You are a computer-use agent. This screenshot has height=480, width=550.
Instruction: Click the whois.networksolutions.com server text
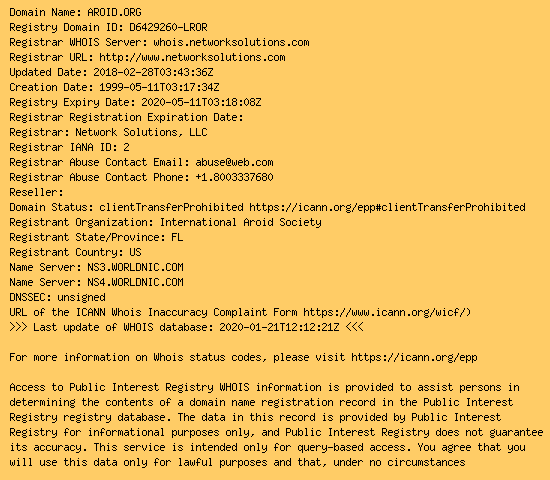pos(232,42)
